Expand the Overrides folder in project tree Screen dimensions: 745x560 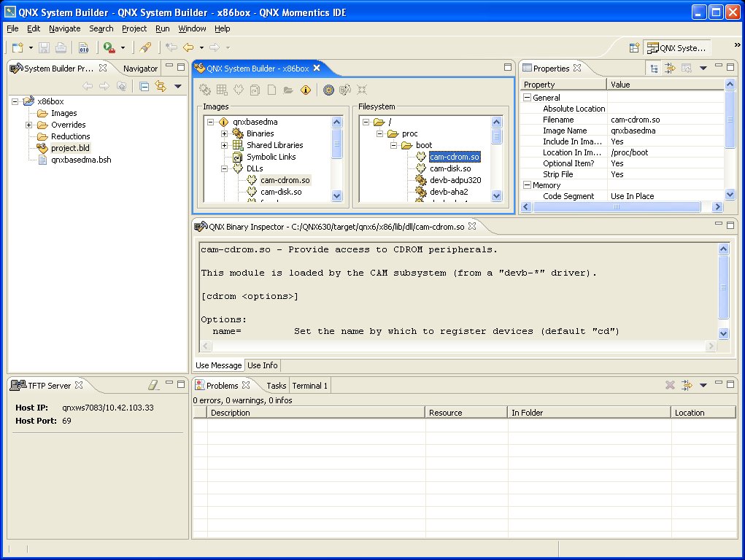29,125
